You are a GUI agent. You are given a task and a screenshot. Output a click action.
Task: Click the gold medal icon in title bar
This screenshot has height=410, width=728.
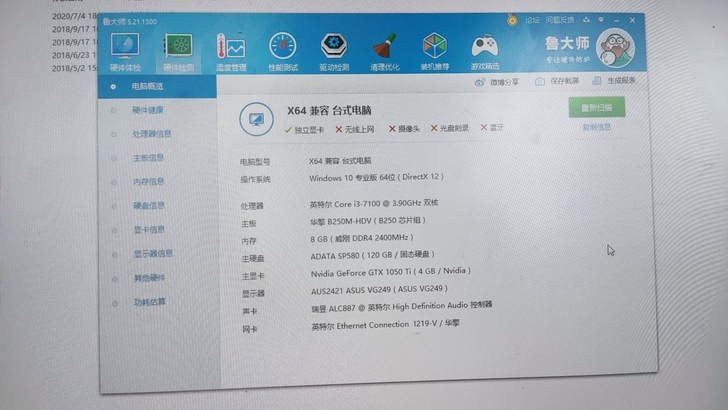click(512, 20)
